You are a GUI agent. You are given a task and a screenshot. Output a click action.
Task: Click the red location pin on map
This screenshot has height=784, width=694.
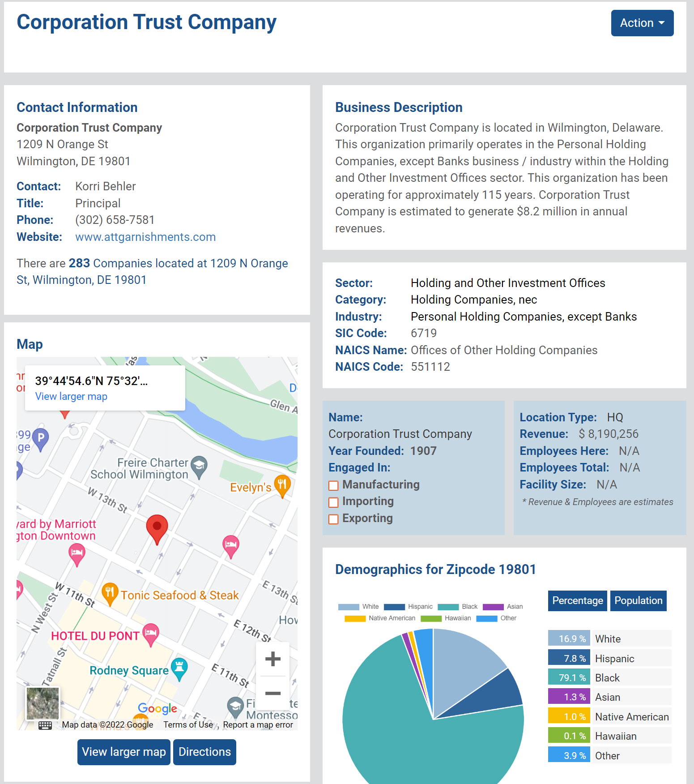[x=157, y=530]
